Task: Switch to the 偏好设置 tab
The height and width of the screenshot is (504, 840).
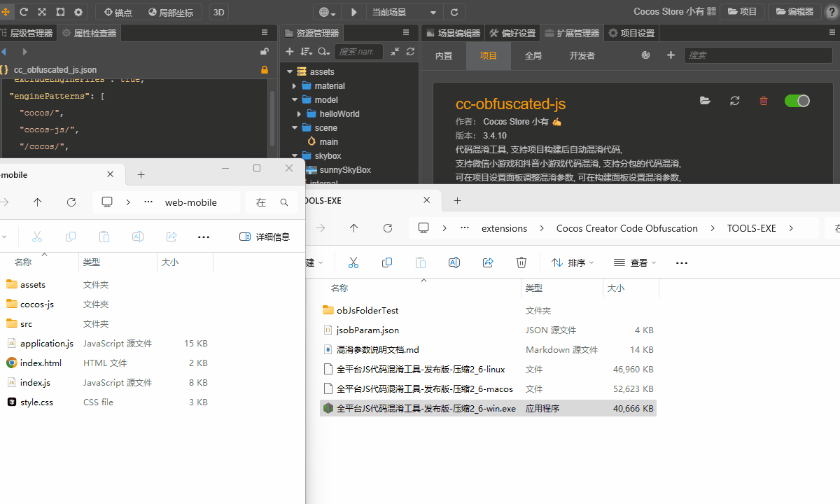Action: click(x=512, y=33)
